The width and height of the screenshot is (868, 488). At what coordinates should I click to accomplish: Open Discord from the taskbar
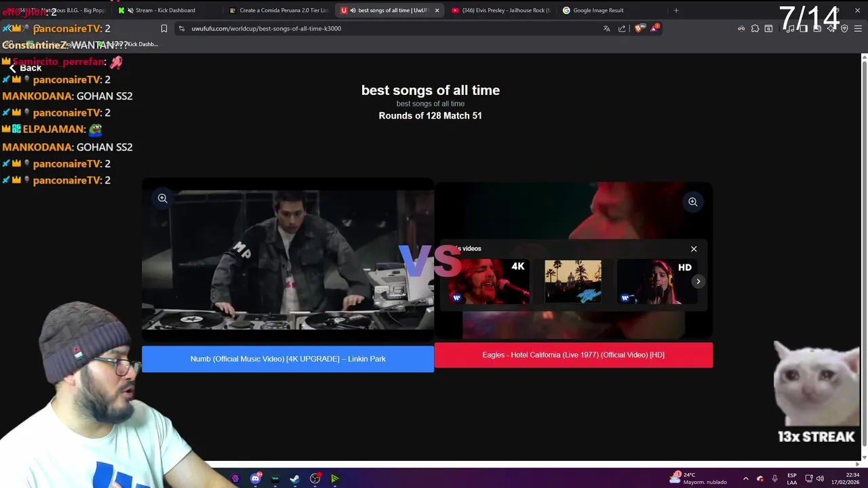pos(256,478)
